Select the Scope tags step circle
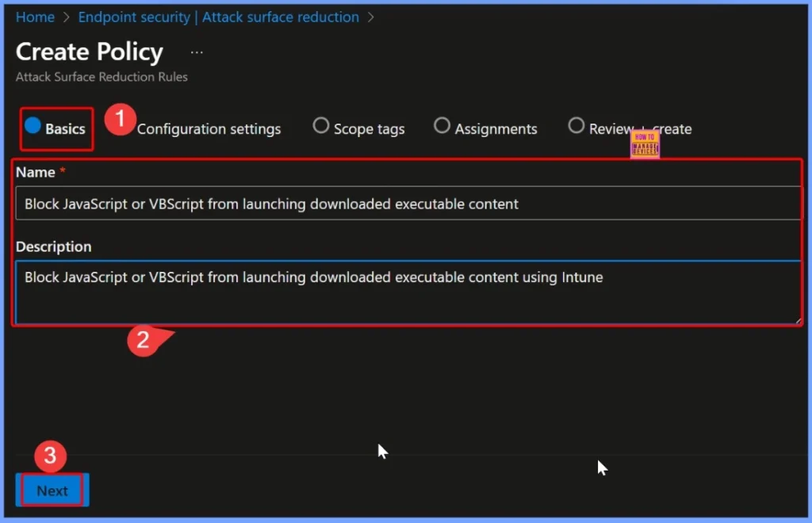 tap(321, 126)
